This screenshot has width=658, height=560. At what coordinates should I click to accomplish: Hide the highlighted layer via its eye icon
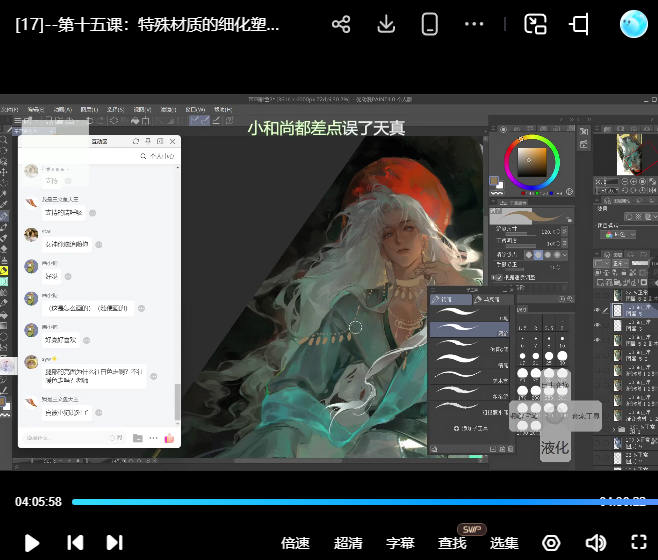(597, 310)
